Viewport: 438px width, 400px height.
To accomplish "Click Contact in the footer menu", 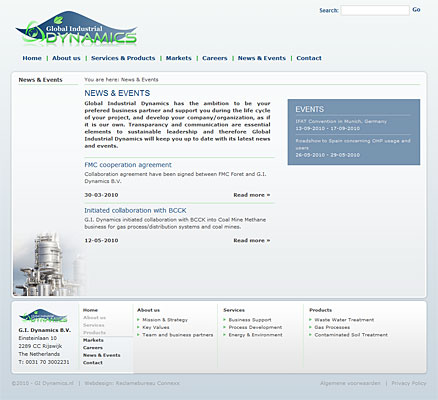I will pyautogui.click(x=93, y=363).
